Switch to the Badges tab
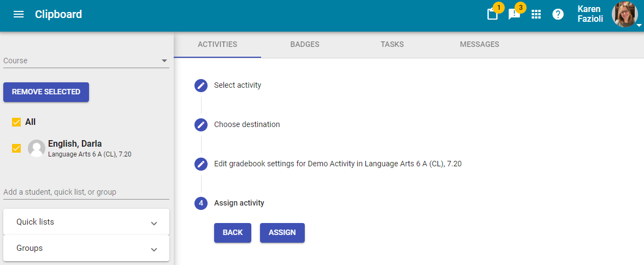 tap(305, 44)
